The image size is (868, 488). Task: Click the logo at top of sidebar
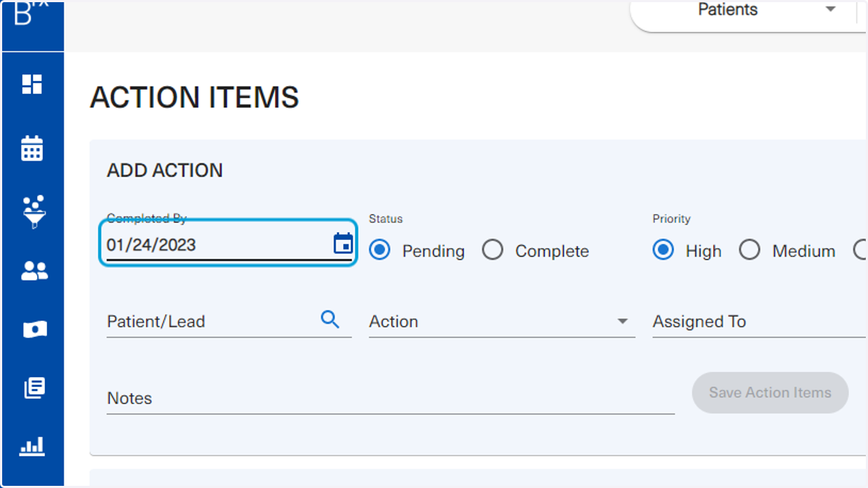pos(32,13)
